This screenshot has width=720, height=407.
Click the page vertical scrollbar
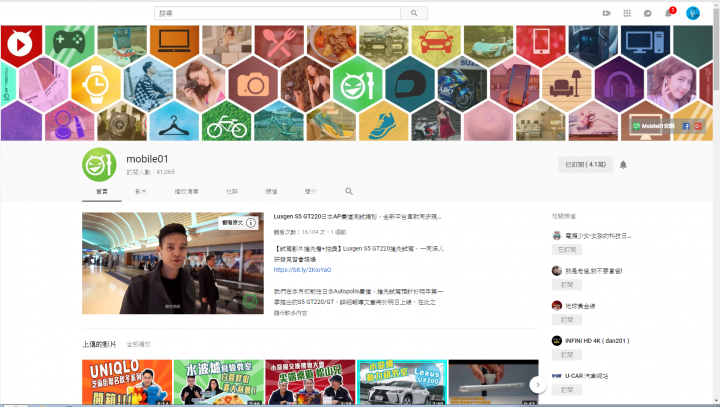click(x=716, y=202)
